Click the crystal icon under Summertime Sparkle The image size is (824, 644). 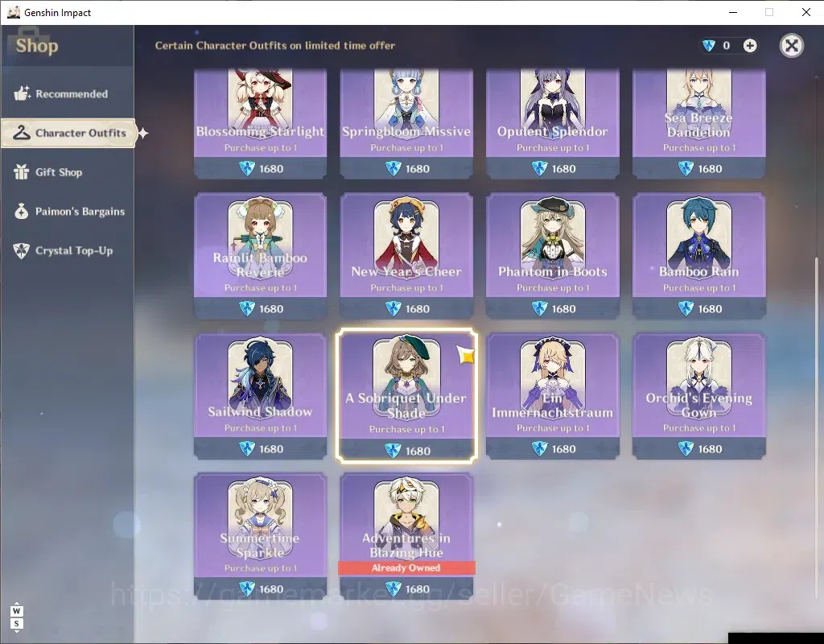point(247,588)
